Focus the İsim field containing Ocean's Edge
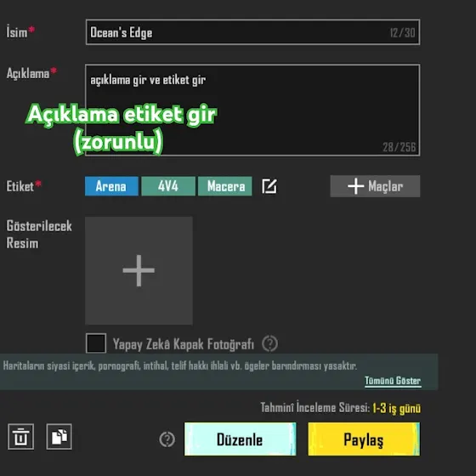The height and width of the screenshot is (476, 476). point(253,32)
